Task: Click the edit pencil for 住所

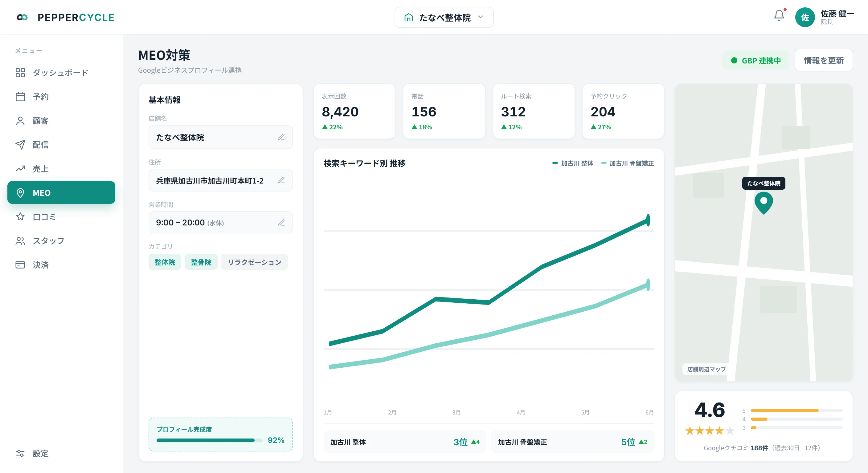Action: (281, 180)
